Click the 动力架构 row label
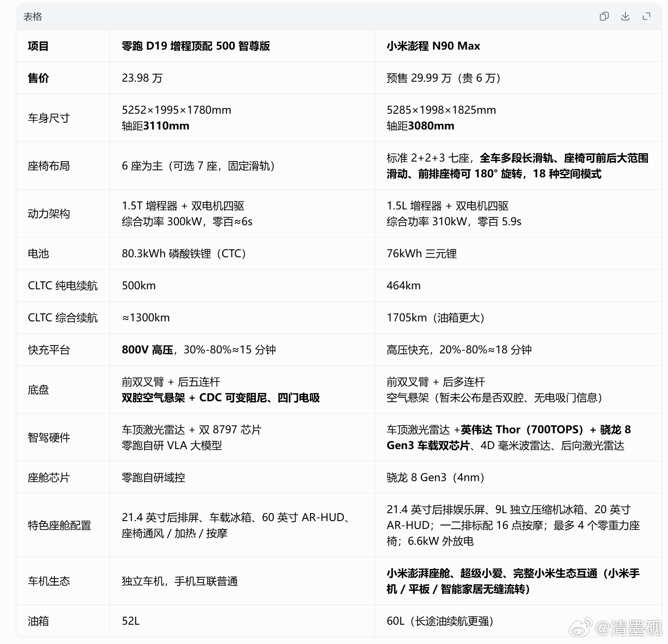Viewport: 668px width, 644px height. pos(49,214)
